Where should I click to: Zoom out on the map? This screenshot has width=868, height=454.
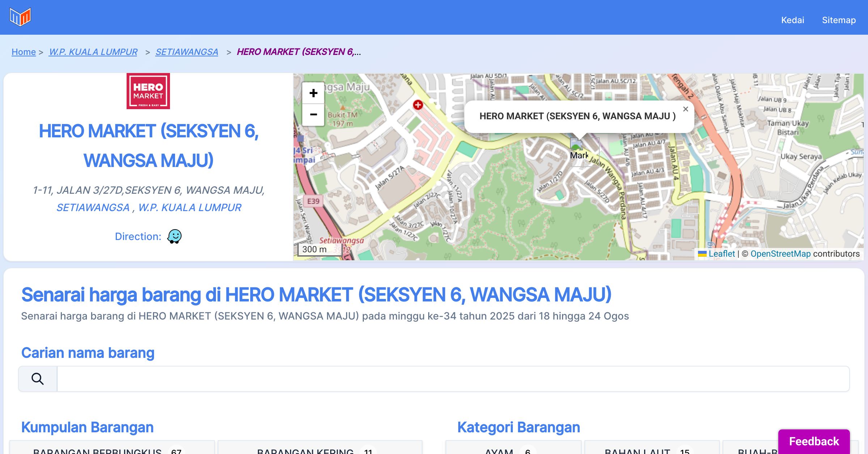point(313,115)
